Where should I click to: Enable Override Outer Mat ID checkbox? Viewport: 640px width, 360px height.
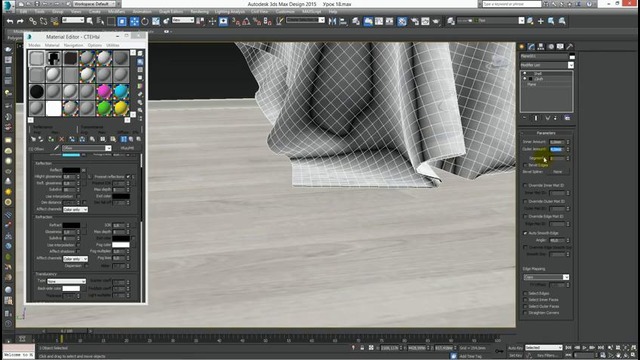point(525,201)
